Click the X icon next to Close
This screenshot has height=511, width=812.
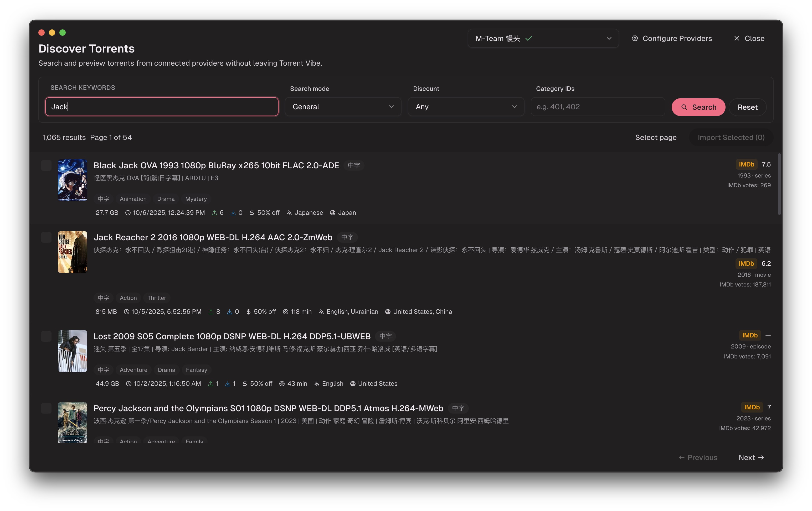pyautogui.click(x=737, y=38)
